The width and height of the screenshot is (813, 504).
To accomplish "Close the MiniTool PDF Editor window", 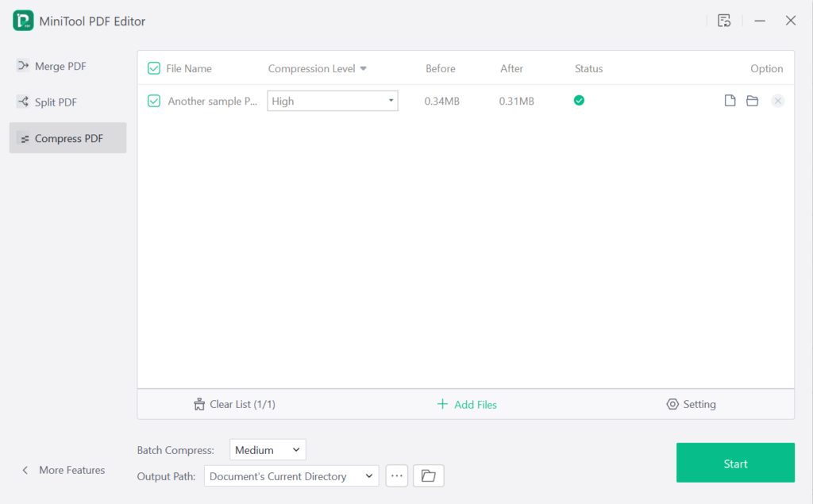I will coord(791,21).
